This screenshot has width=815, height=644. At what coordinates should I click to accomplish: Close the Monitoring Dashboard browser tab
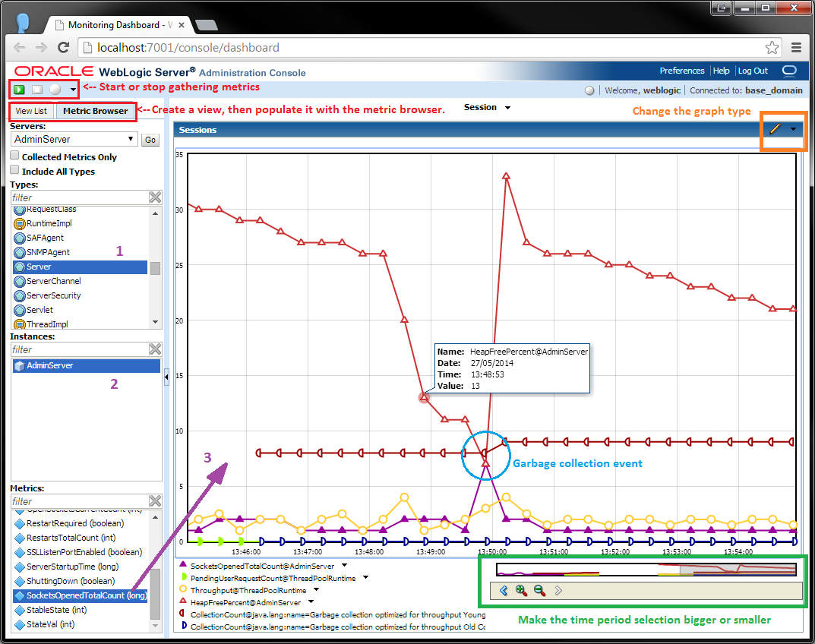[182, 25]
